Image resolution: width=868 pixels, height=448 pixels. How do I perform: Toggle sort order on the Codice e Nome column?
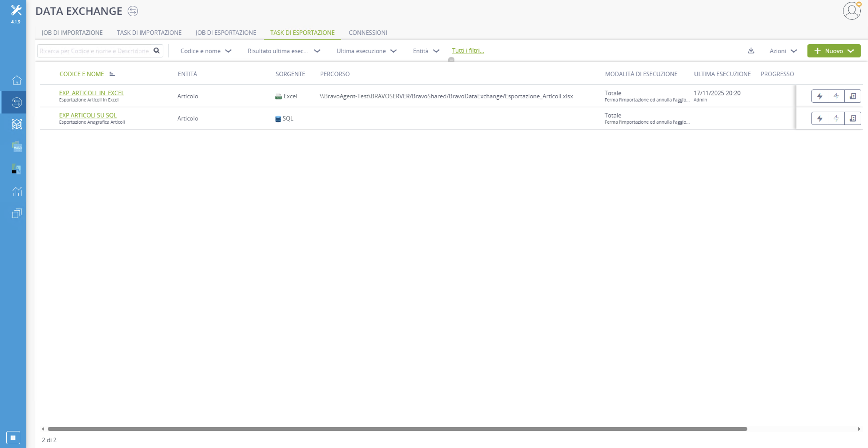click(112, 74)
